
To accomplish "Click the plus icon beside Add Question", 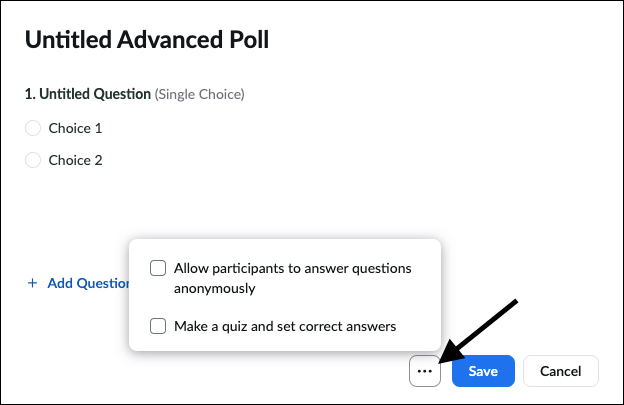I will pyautogui.click(x=33, y=283).
